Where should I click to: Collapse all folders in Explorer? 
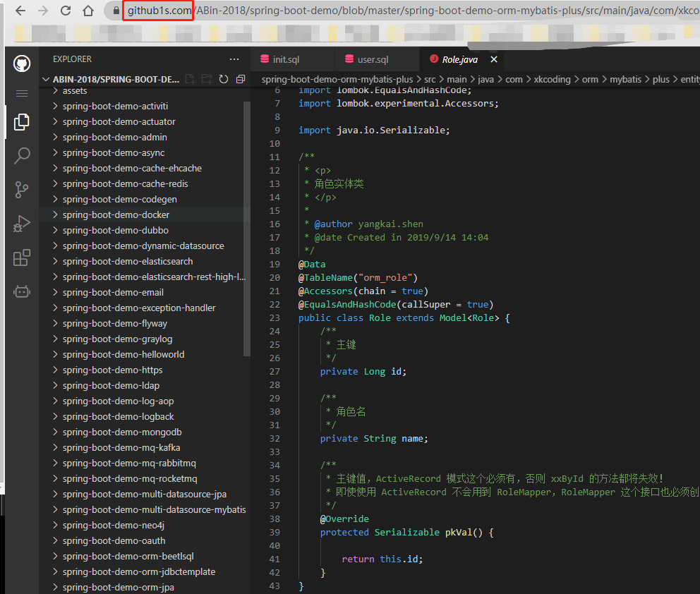(241, 79)
